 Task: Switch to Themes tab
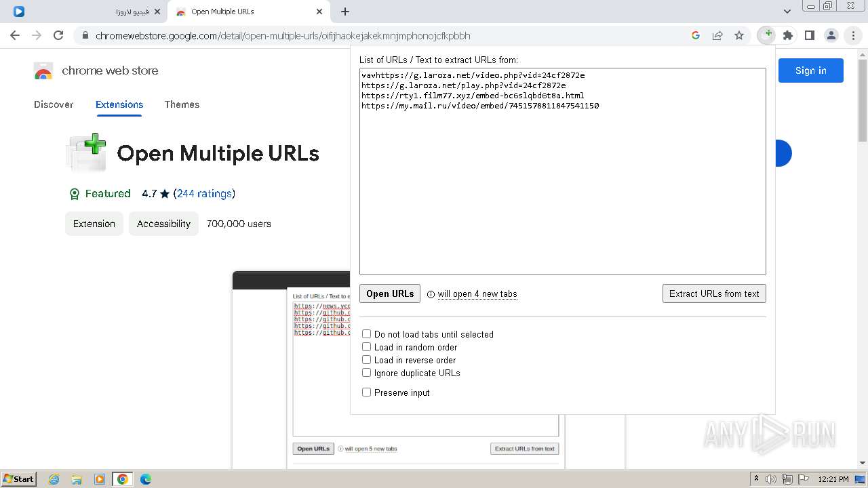point(182,104)
